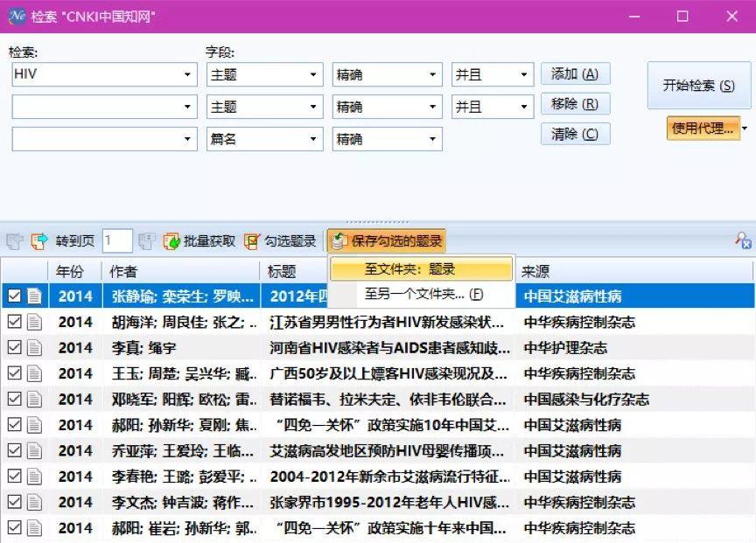Choose 至另一个文件夹 (F) menu item
Screen dimensions: 756x543
(x=421, y=294)
